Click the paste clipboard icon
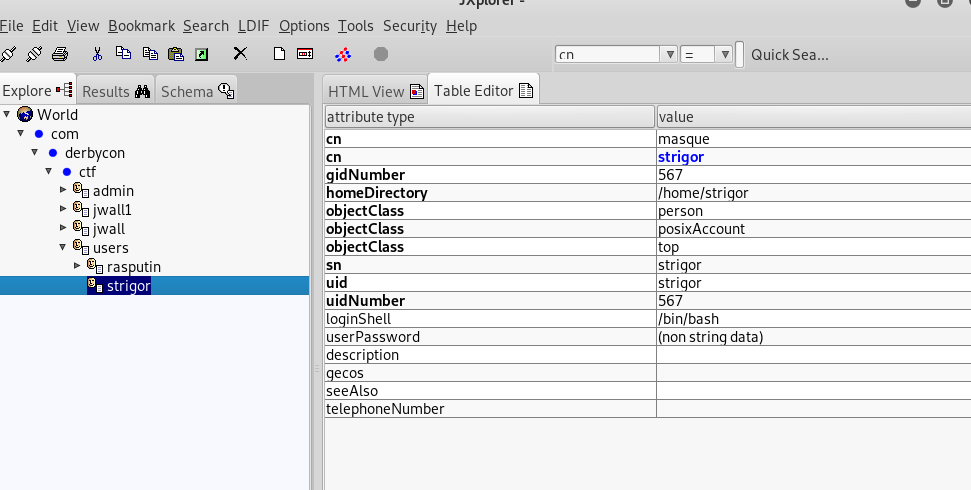971x490 pixels. [176, 54]
